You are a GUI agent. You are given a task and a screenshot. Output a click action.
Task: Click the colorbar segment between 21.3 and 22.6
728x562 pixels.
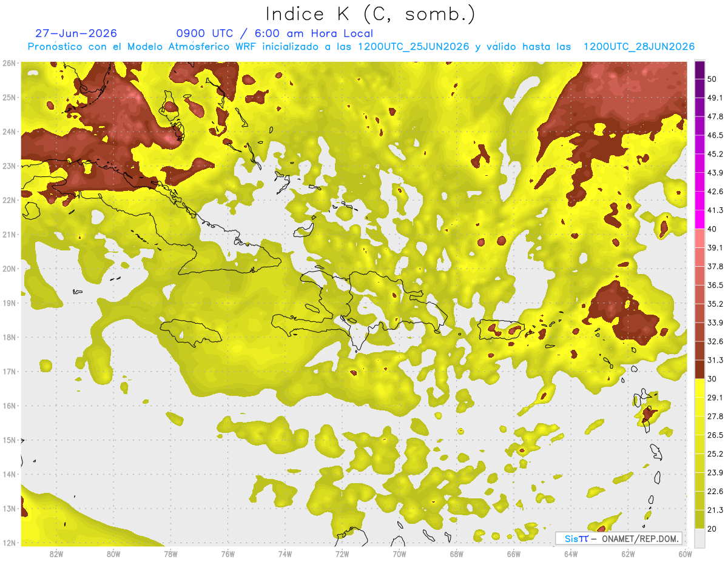click(x=699, y=501)
